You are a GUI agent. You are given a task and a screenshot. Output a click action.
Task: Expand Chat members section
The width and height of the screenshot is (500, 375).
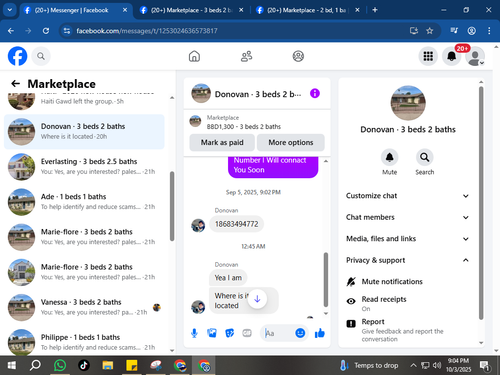(x=408, y=217)
